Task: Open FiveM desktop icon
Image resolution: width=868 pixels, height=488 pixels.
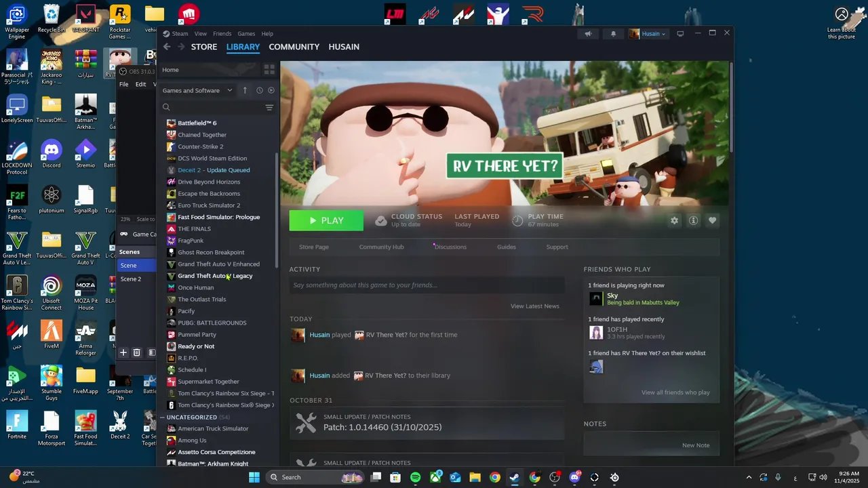Action: [x=52, y=335]
